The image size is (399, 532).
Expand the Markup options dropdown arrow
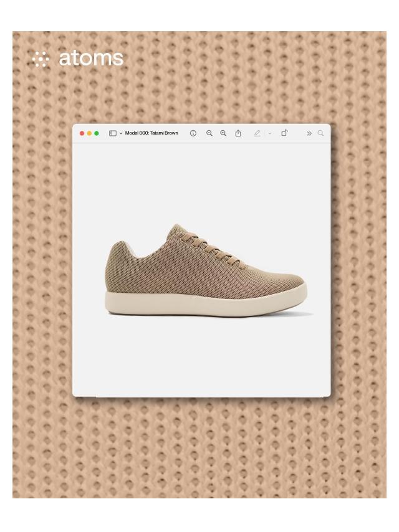270,133
